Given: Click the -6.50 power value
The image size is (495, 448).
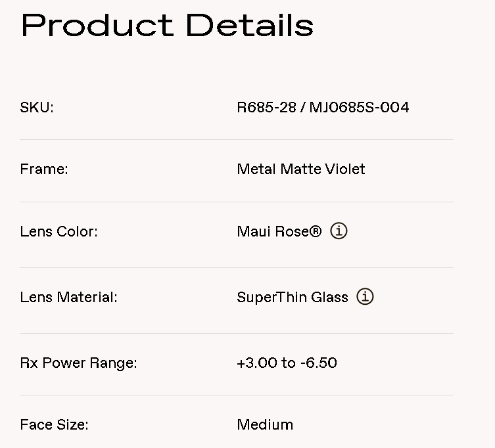Looking at the screenshot, I should tap(319, 363).
